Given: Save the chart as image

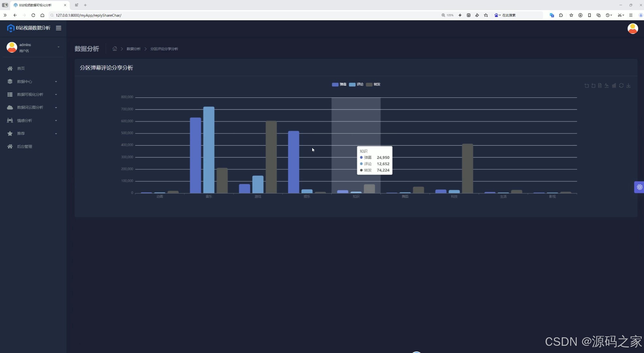Looking at the screenshot, I should [628, 86].
